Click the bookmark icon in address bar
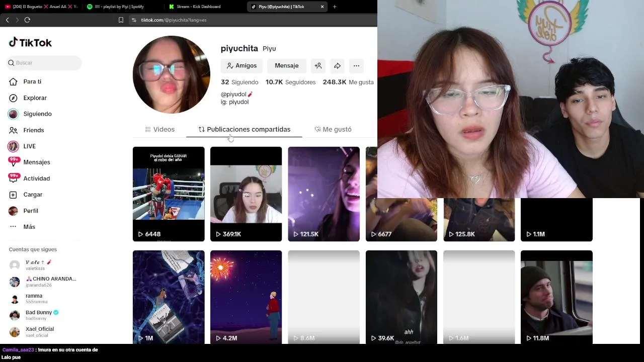 tap(121, 20)
